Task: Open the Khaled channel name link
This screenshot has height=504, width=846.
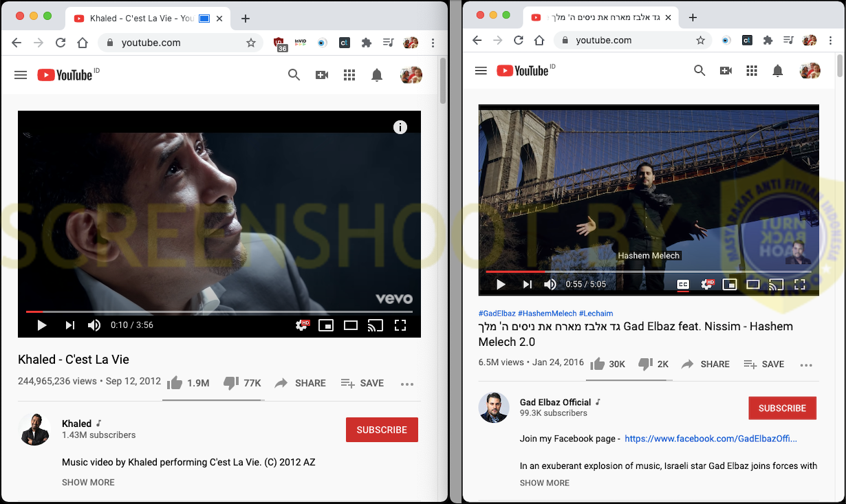Action: coord(76,424)
